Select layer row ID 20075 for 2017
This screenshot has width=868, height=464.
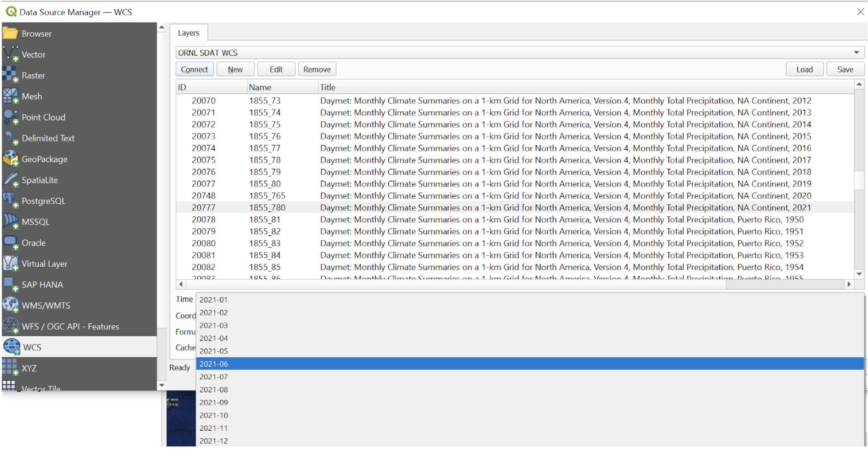coord(515,160)
